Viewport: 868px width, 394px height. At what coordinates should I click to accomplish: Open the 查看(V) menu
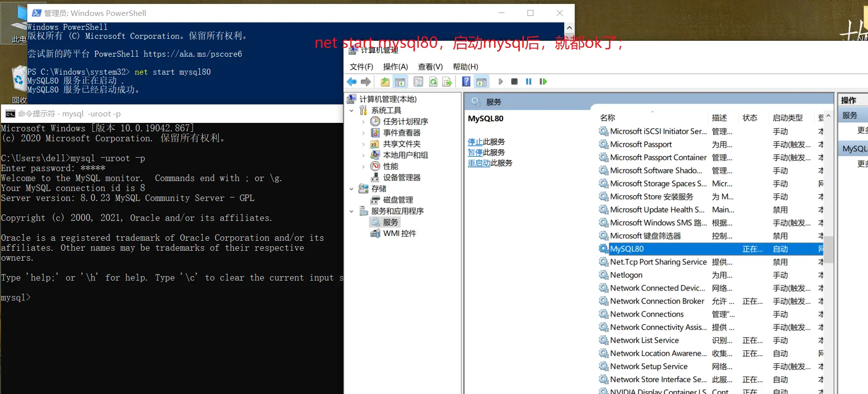pos(430,67)
